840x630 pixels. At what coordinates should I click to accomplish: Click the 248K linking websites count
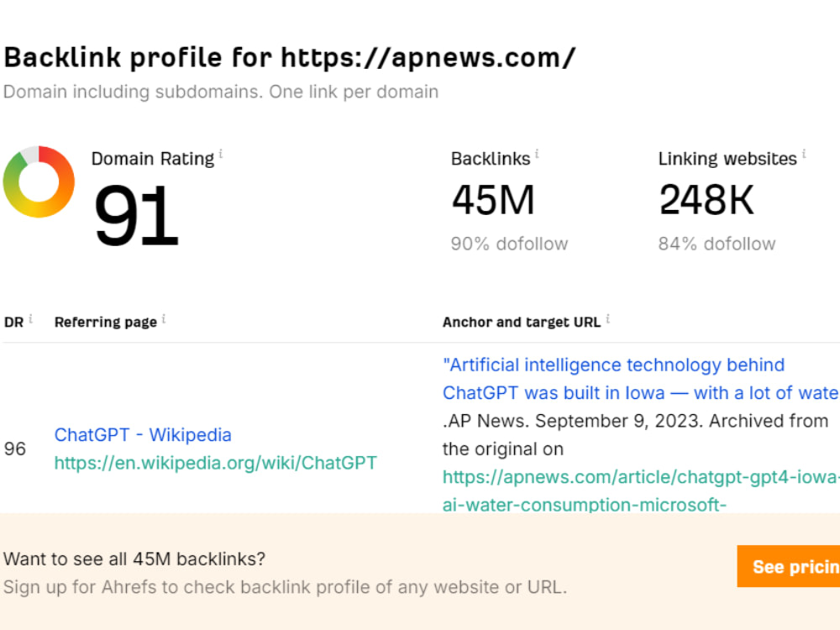point(706,200)
